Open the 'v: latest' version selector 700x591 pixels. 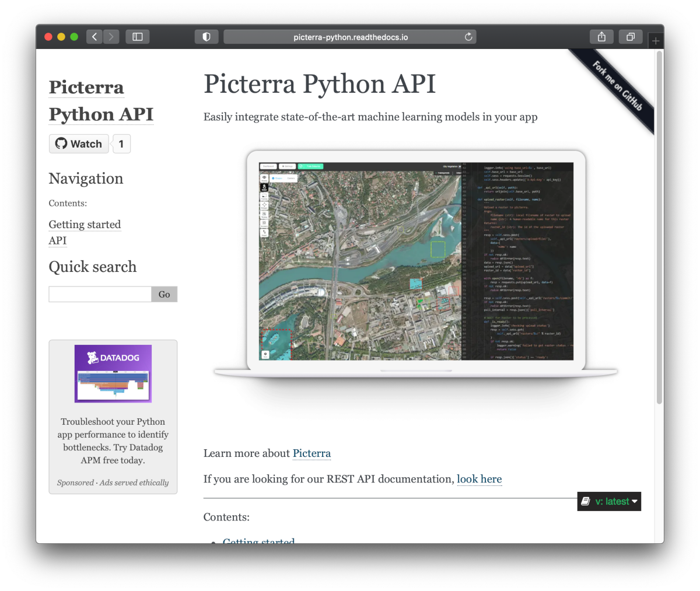[614, 501]
